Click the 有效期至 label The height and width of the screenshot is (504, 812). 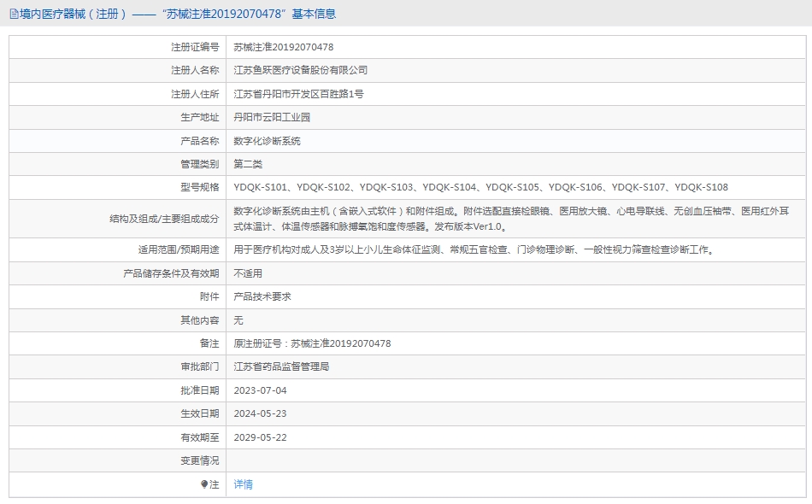click(x=200, y=437)
